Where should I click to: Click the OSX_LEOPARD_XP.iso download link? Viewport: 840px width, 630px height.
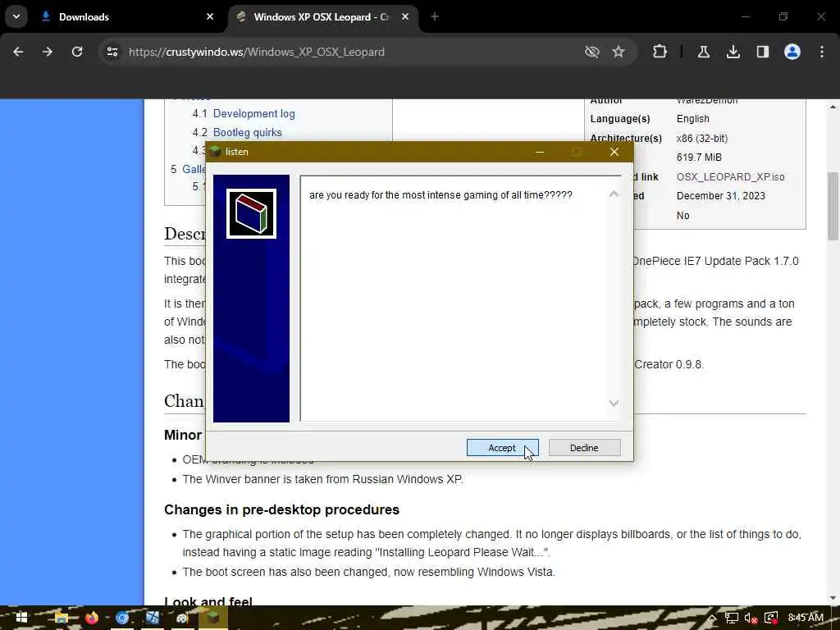coord(730,177)
